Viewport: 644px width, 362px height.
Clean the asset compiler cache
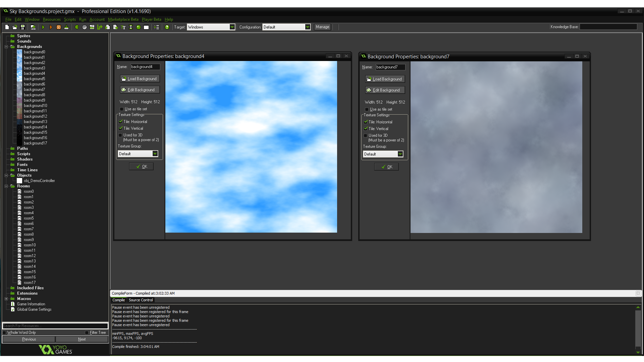pyautogui.click(x=66, y=27)
